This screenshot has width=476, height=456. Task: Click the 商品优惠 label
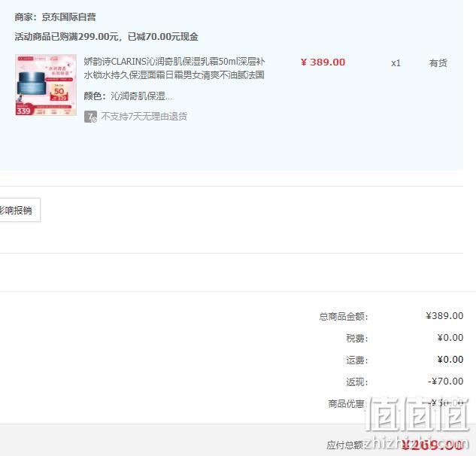348,404
